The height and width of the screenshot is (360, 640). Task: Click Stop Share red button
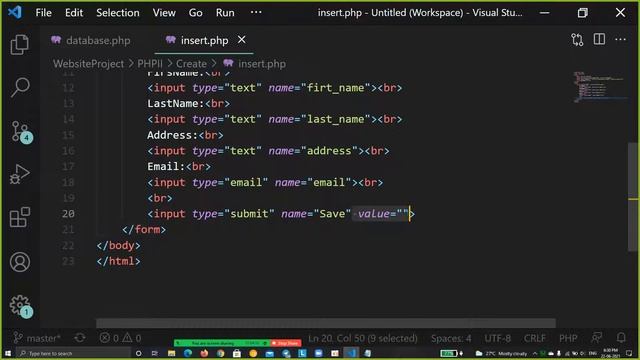[x=285, y=343]
